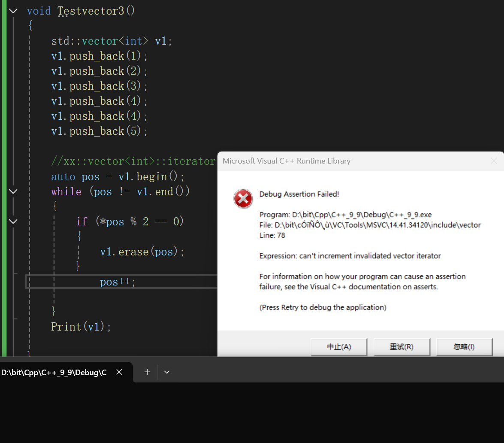Screen dimensions: 504x443
Task: Click the std::vector<int> v1 declaration
Action: tap(112, 41)
